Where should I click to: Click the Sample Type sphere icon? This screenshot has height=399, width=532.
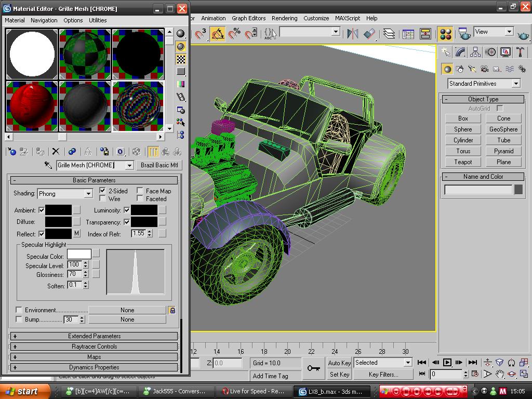click(x=181, y=33)
